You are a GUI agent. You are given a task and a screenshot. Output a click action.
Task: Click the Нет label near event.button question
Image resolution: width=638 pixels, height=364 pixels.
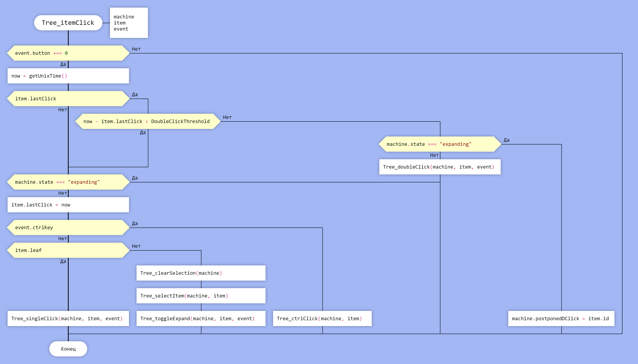(136, 49)
